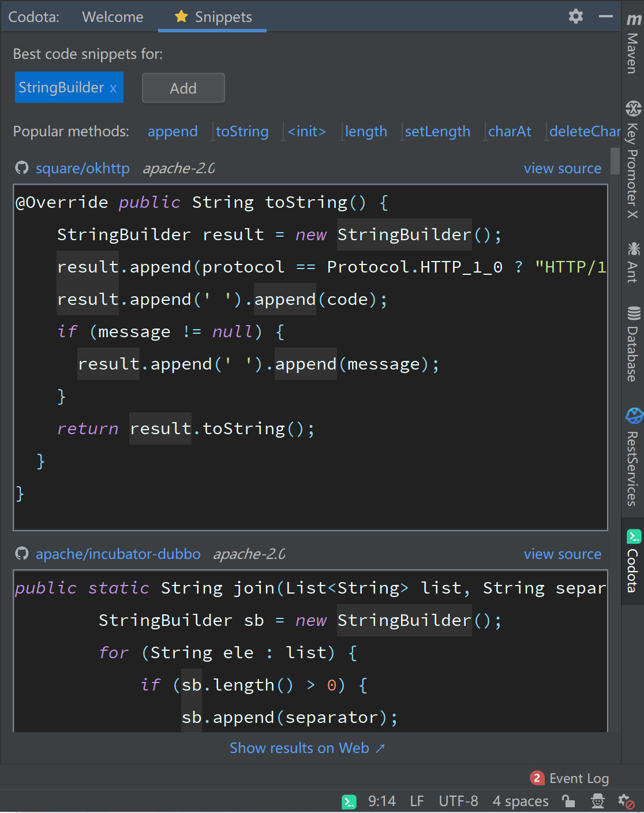Viewport: 644px width, 813px height.
Task: Click 'return result.toString();' line in snippet
Action: tap(186, 428)
